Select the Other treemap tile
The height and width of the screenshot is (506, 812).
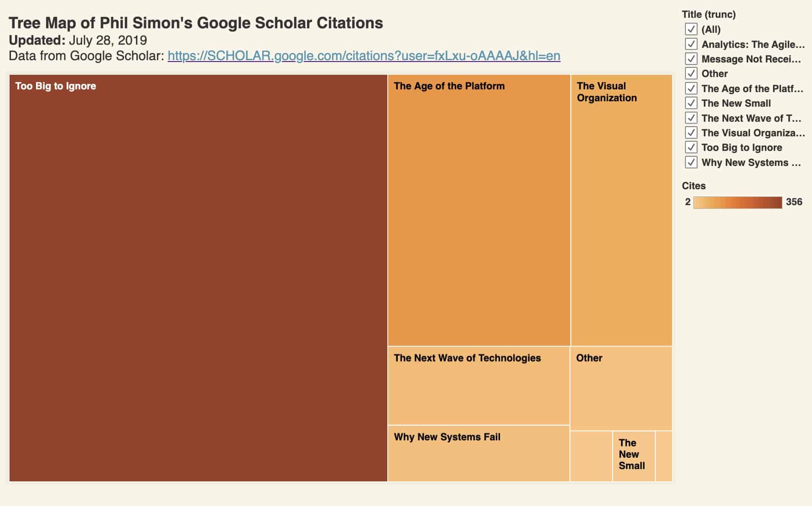coord(621,388)
